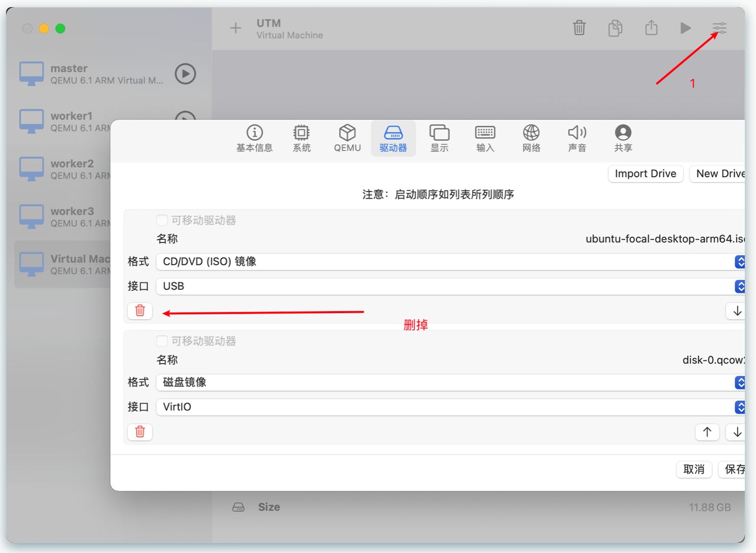The height and width of the screenshot is (553, 756).
Task: Select the worker2 virtual machine
Action: pyautogui.click(x=71, y=169)
